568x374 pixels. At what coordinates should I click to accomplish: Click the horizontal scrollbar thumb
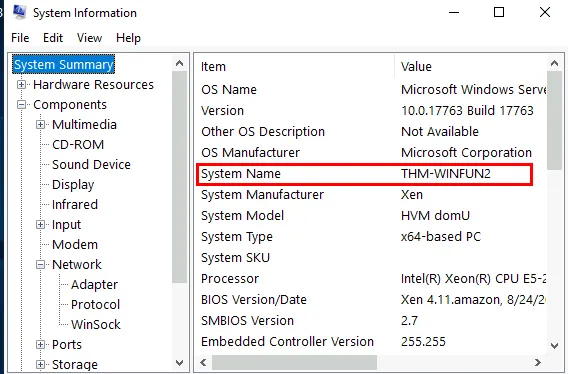click(x=294, y=362)
